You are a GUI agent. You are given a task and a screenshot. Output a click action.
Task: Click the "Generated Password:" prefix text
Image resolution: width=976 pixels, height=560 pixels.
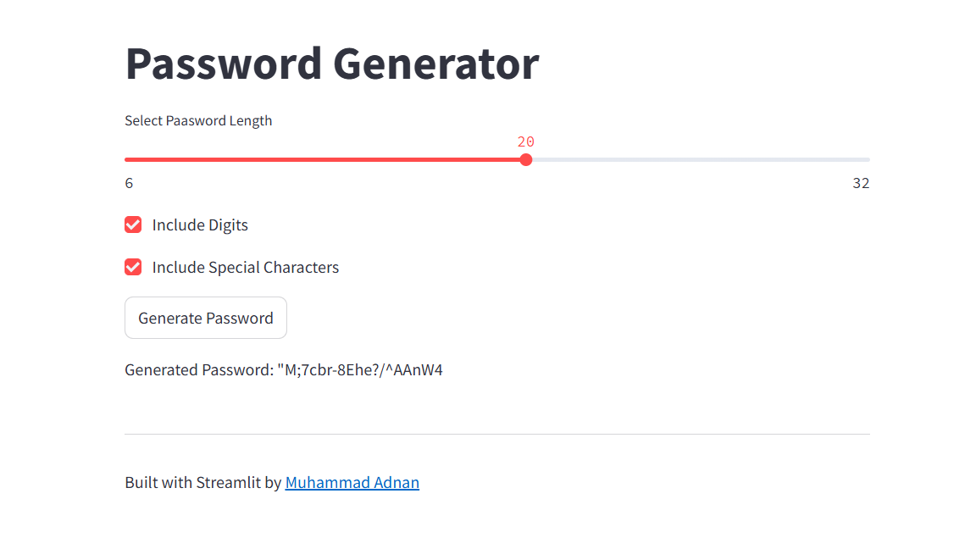click(198, 370)
